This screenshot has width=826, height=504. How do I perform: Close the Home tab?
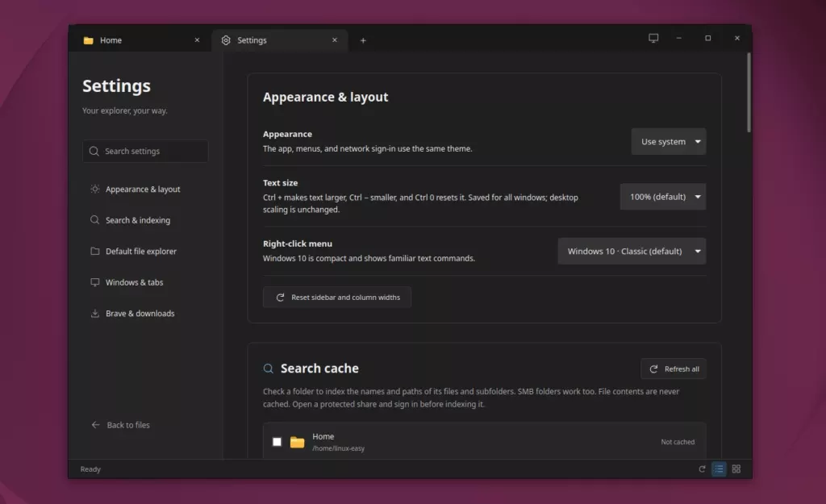tap(197, 40)
